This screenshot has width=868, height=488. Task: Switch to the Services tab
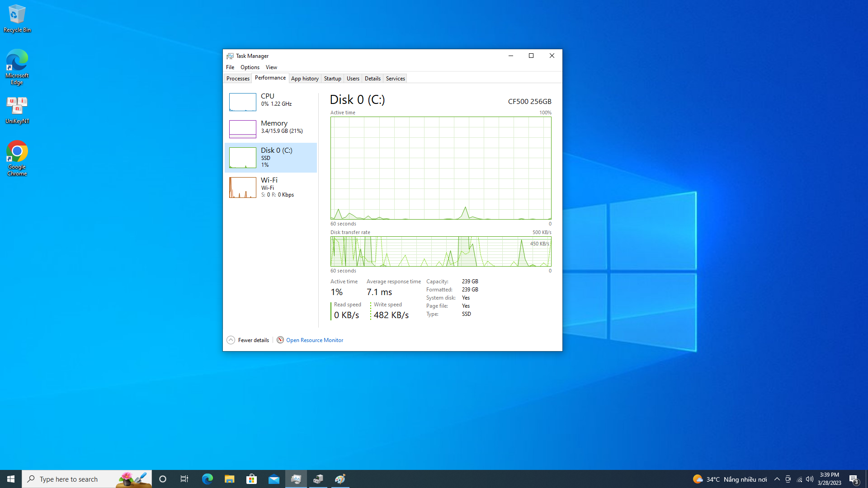(395, 78)
